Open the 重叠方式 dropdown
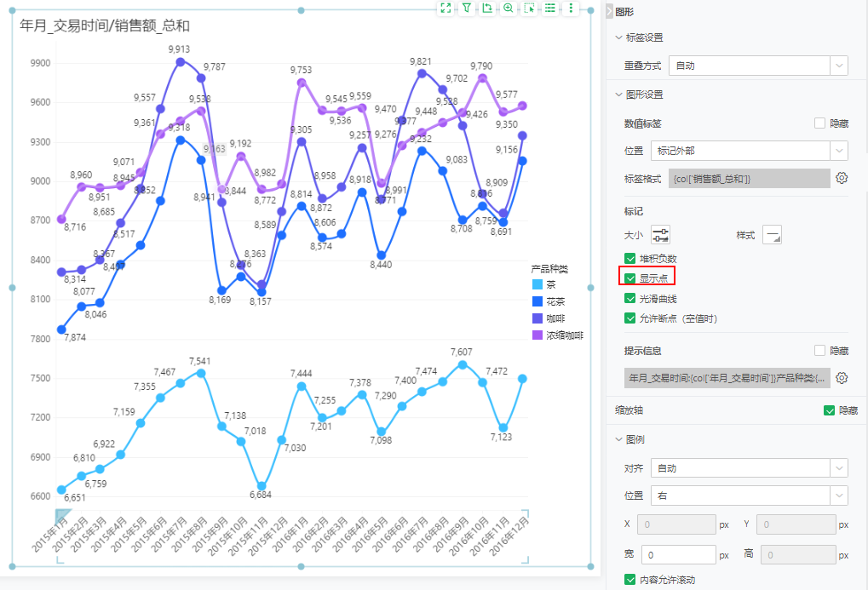Viewport: 868px width, 590px height. pos(758,66)
